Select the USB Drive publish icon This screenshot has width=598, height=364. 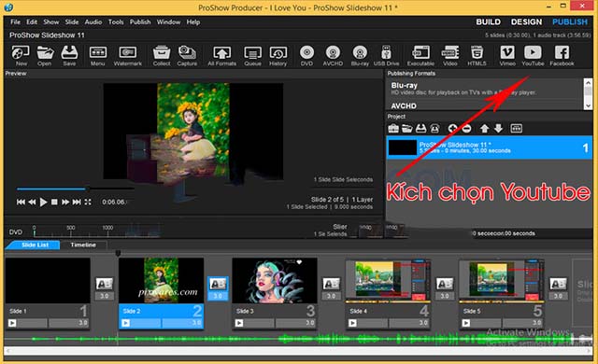(386, 56)
